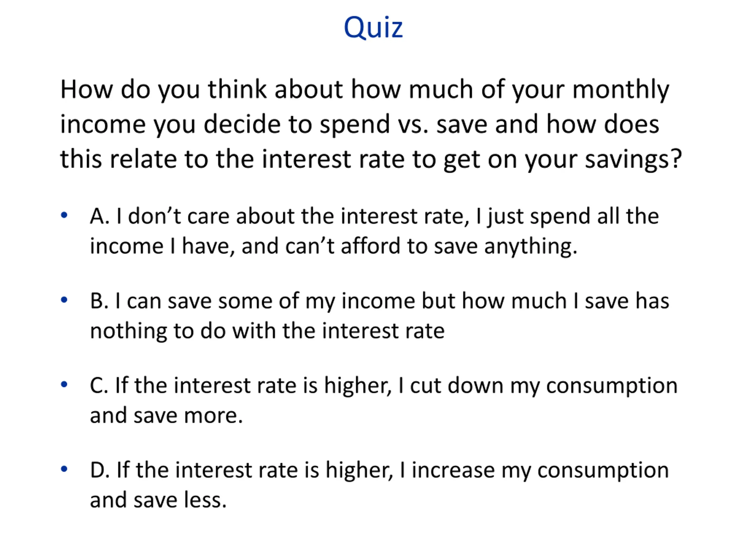Select the blue bullet beside option B
This screenshot has width=747, height=560.
64,300
